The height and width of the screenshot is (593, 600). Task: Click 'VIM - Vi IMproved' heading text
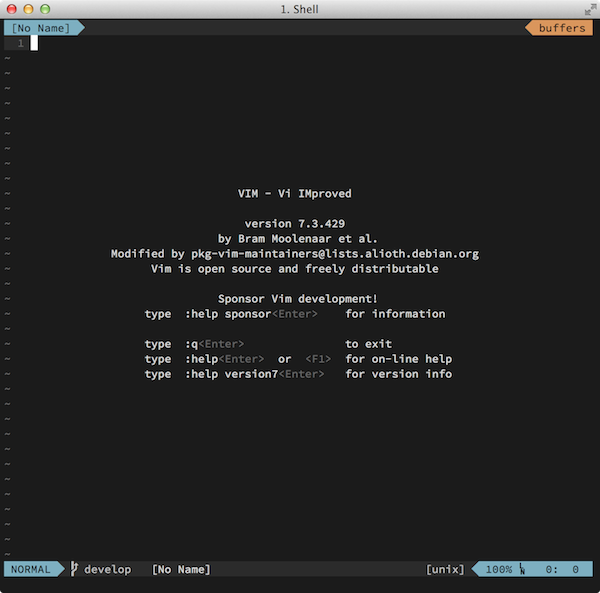(294, 194)
